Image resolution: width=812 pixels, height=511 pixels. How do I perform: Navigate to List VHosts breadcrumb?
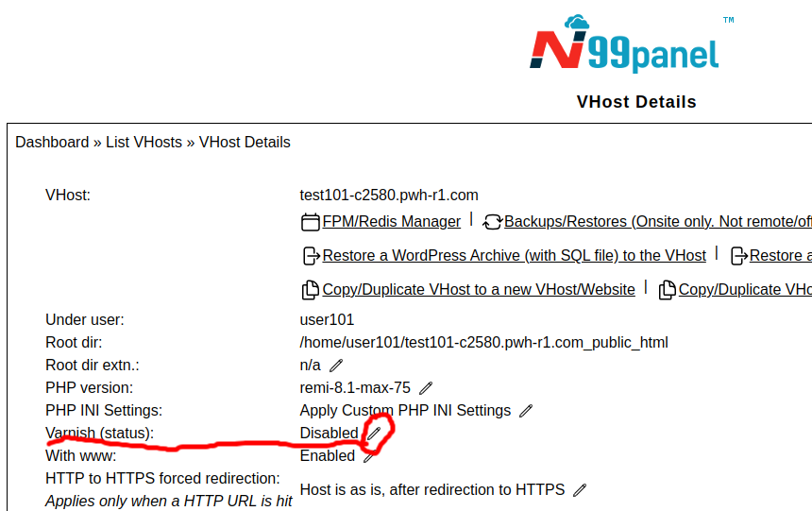144,143
